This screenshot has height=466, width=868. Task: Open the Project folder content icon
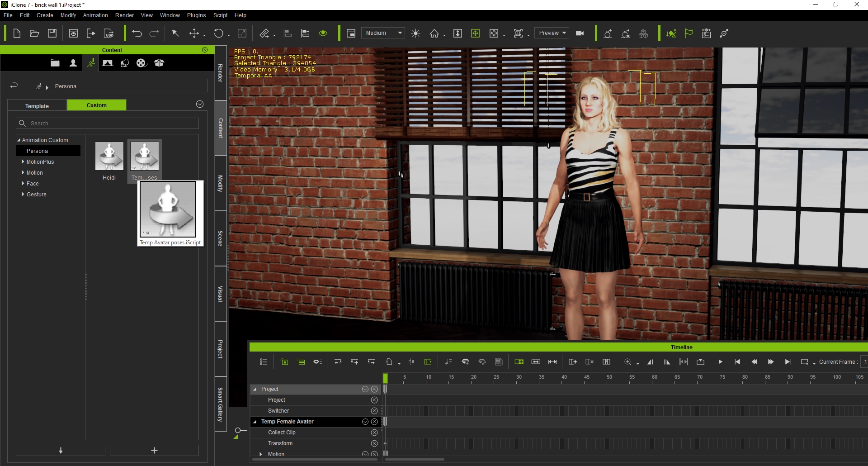click(55, 63)
